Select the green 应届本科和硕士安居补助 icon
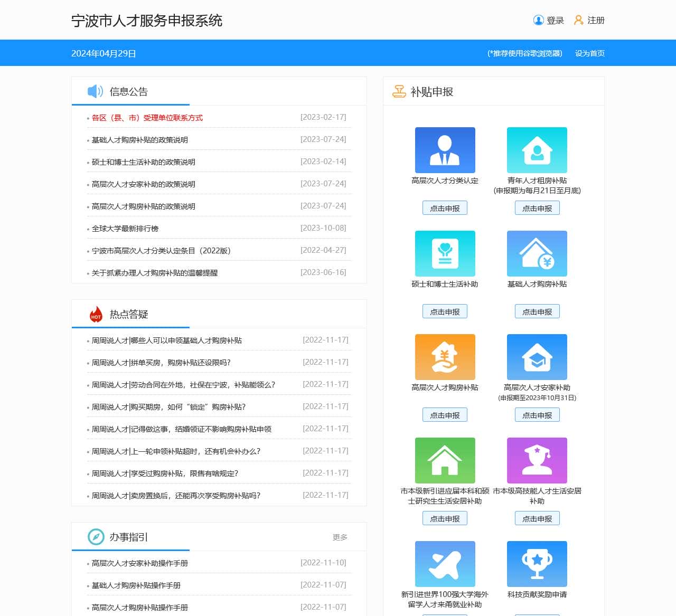Screen dimensions: 676x616 (445, 461)
